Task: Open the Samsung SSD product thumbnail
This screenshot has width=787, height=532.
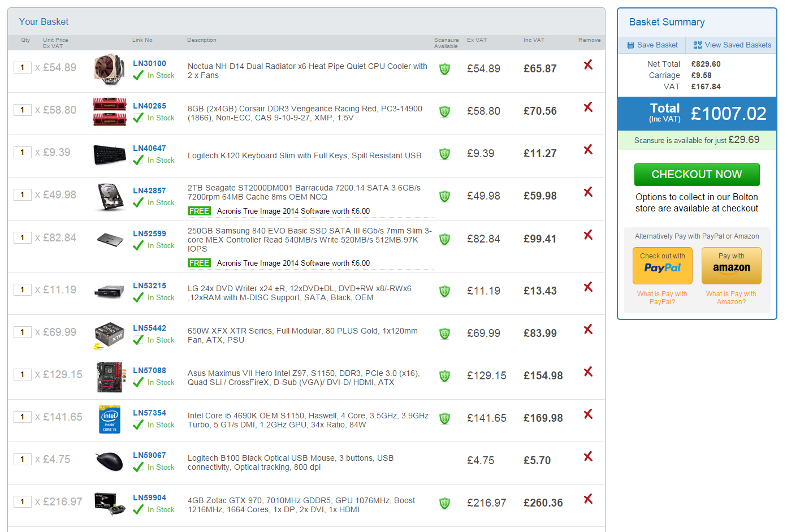Action: [x=110, y=240]
